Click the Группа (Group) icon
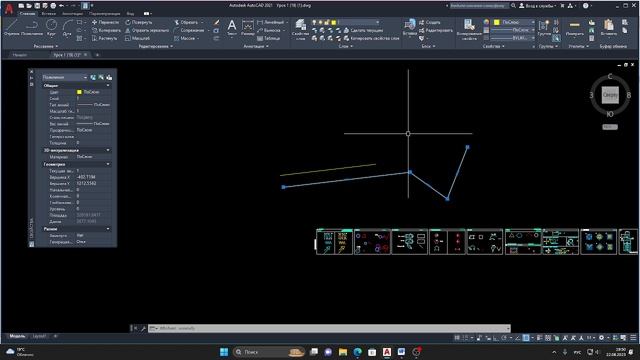 click(544, 28)
